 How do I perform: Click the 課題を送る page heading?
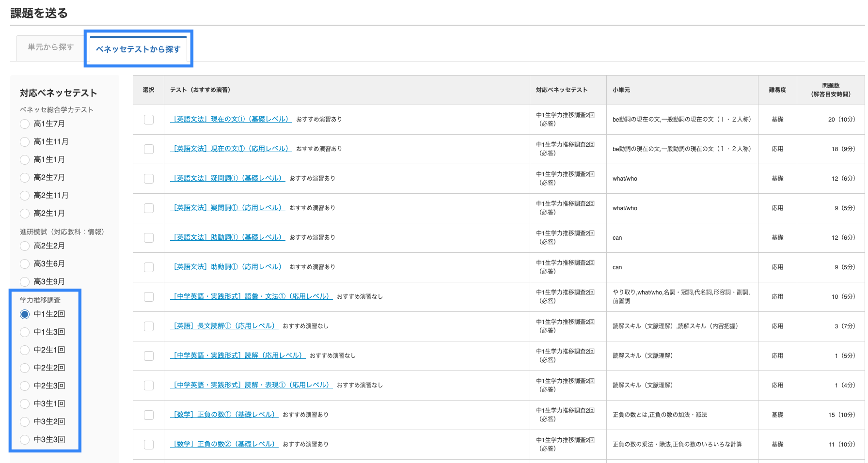pyautogui.click(x=39, y=13)
